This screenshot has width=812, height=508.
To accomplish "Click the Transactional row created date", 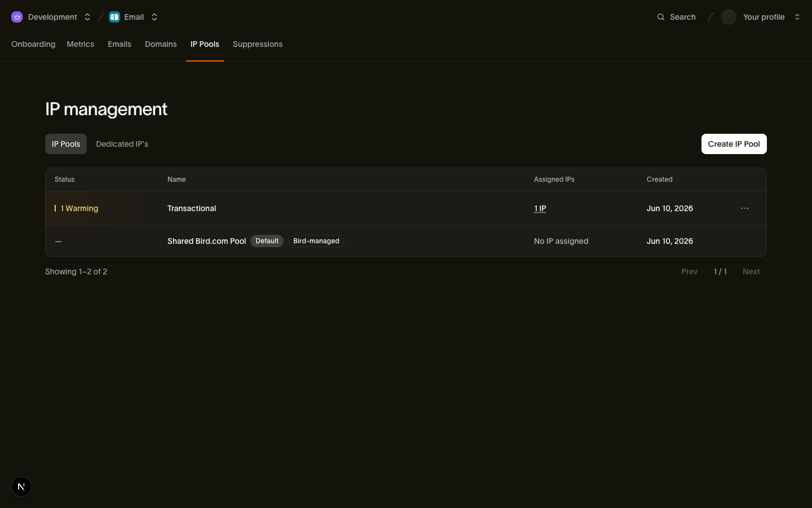I will (670, 208).
